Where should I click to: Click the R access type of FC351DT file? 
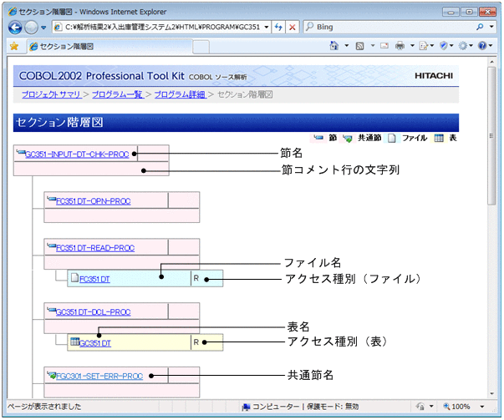pyautogui.click(x=196, y=278)
